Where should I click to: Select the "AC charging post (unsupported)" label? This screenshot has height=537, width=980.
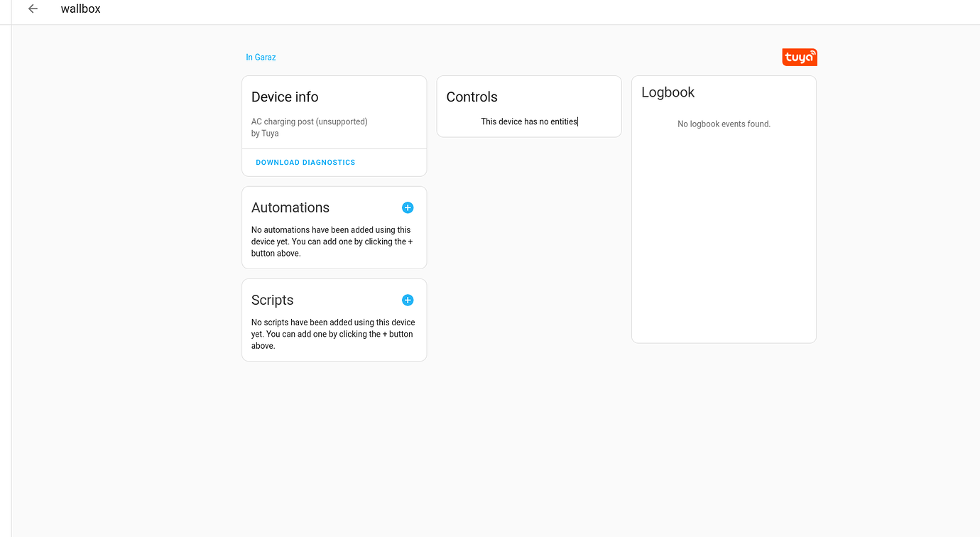pos(309,121)
